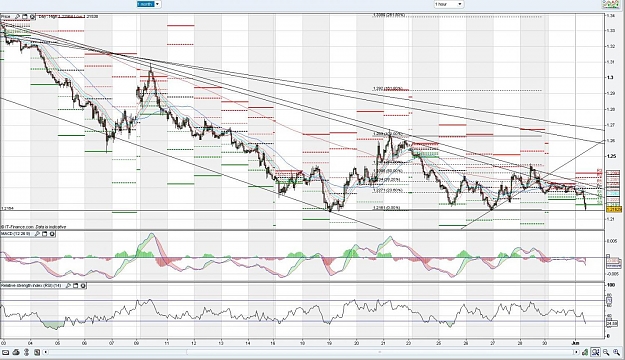Click the right scroll arrow of time scrollbar

(x=576, y=352)
